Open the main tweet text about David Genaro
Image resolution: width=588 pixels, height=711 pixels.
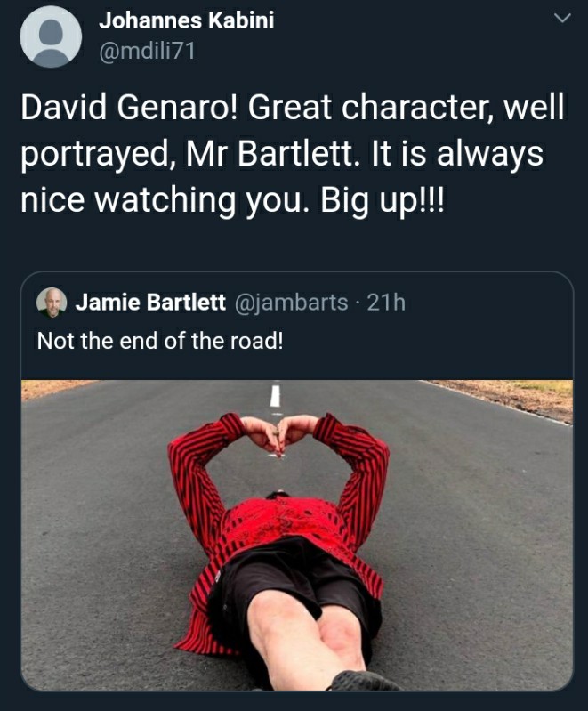(293, 153)
